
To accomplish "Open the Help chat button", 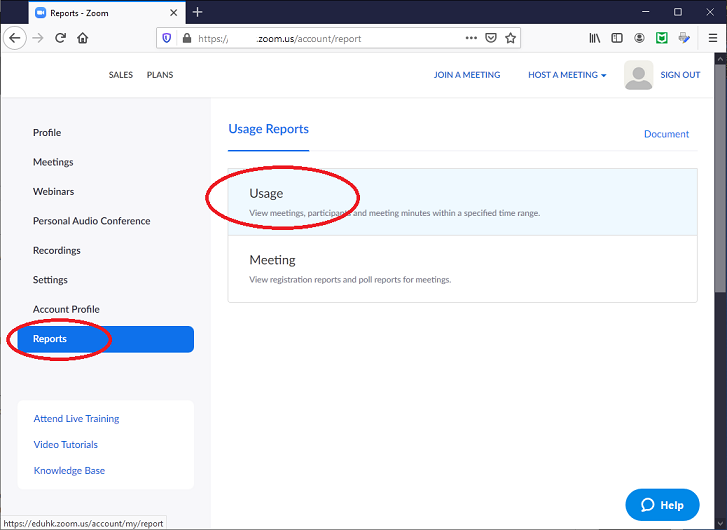I will tap(662, 504).
